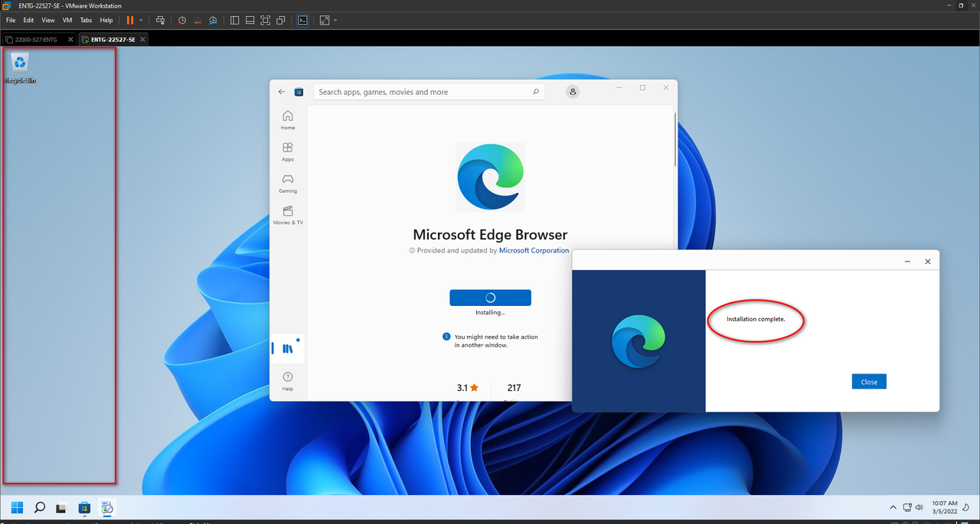Viewport: 980px width, 524px height.
Task: Open the VMware View menu
Action: point(48,20)
